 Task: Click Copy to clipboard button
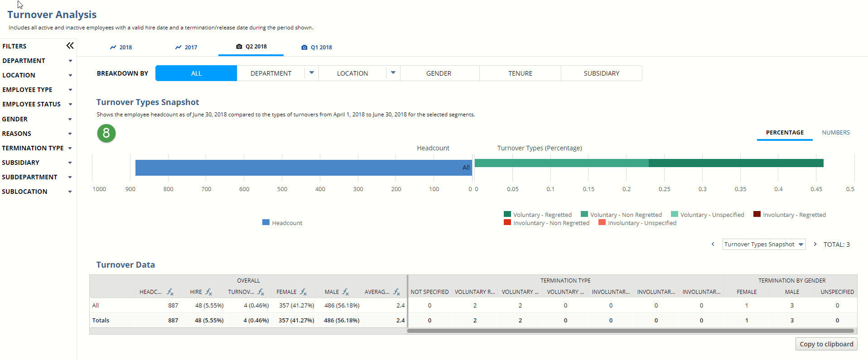pos(826,344)
